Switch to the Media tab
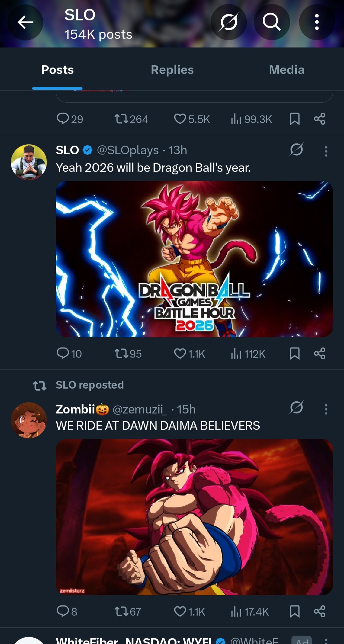The height and width of the screenshot is (644, 344). [x=287, y=70]
